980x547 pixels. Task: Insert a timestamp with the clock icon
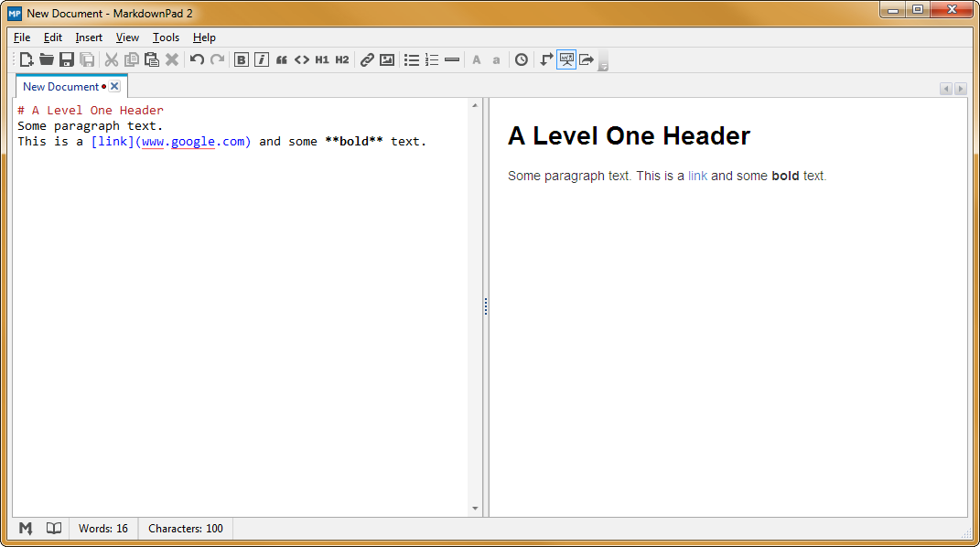point(520,59)
